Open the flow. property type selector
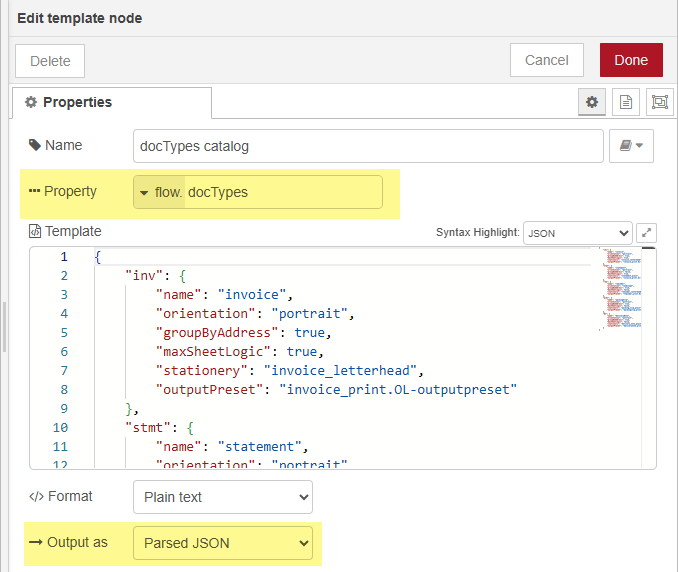The height and width of the screenshot is (572, 678). tap(160, 192)
